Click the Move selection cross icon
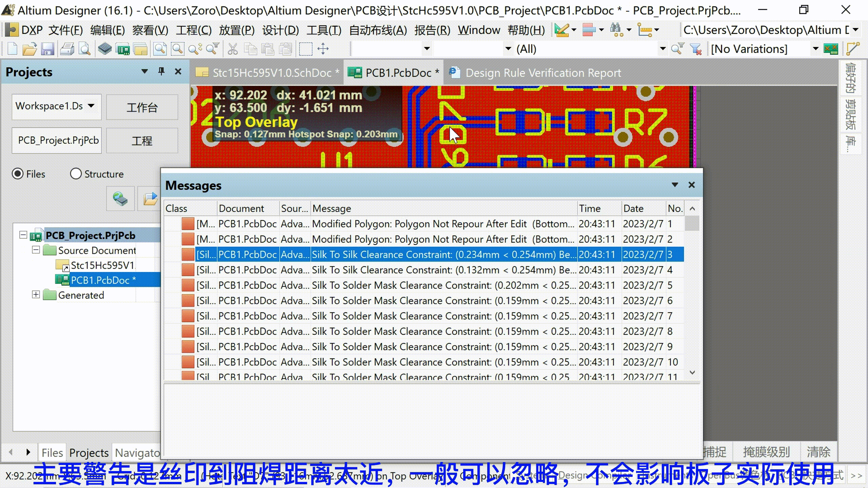 click(323, 49)
